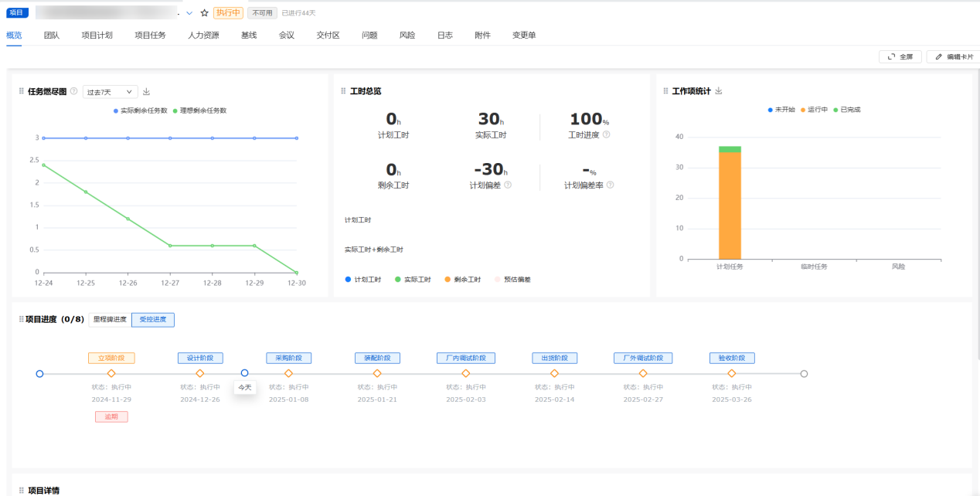Download the 任务燃尽图 burndown chart
Viewport: 980px width, 496px height.
pos(147,92)
